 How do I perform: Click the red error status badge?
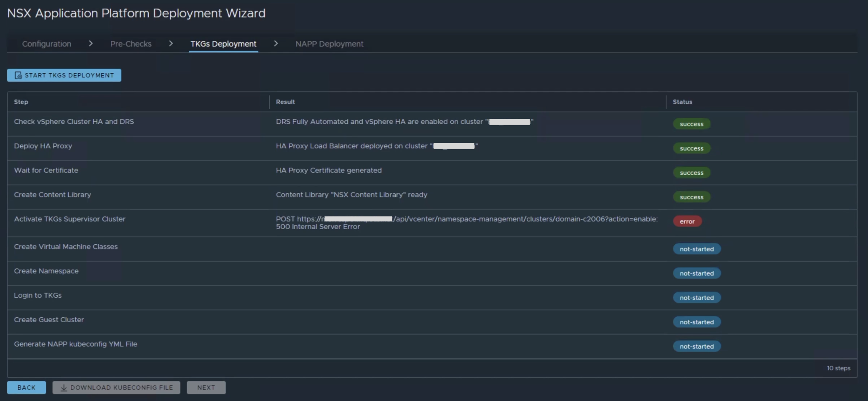(687, 222)
